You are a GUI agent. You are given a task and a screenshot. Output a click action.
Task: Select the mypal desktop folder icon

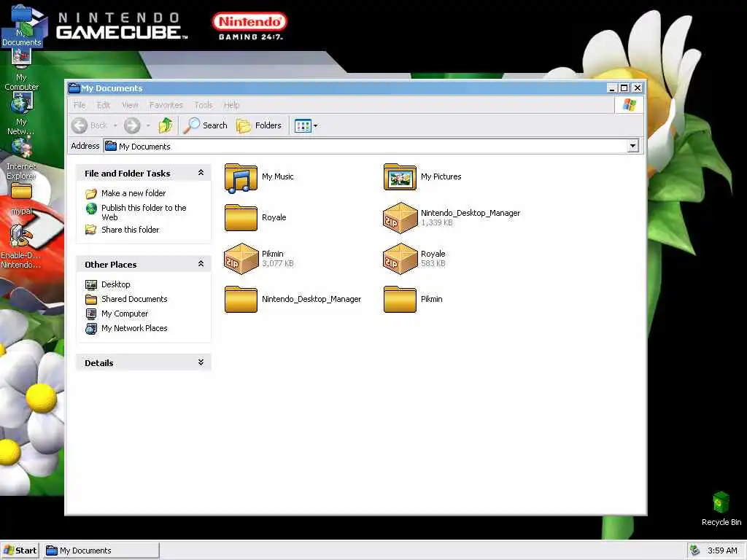(x=21, y=198)
